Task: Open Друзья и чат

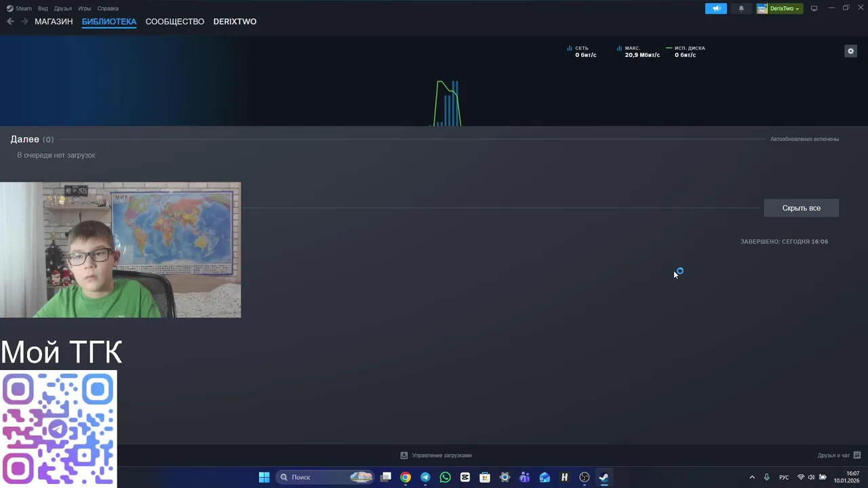Action: click(839, 455)
